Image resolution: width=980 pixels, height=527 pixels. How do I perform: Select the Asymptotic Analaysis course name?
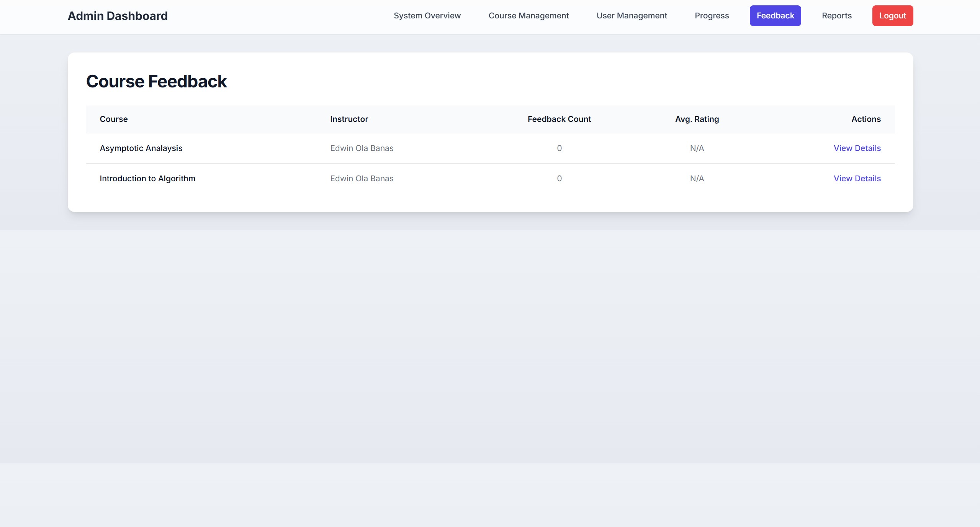[x=141, y=148]
